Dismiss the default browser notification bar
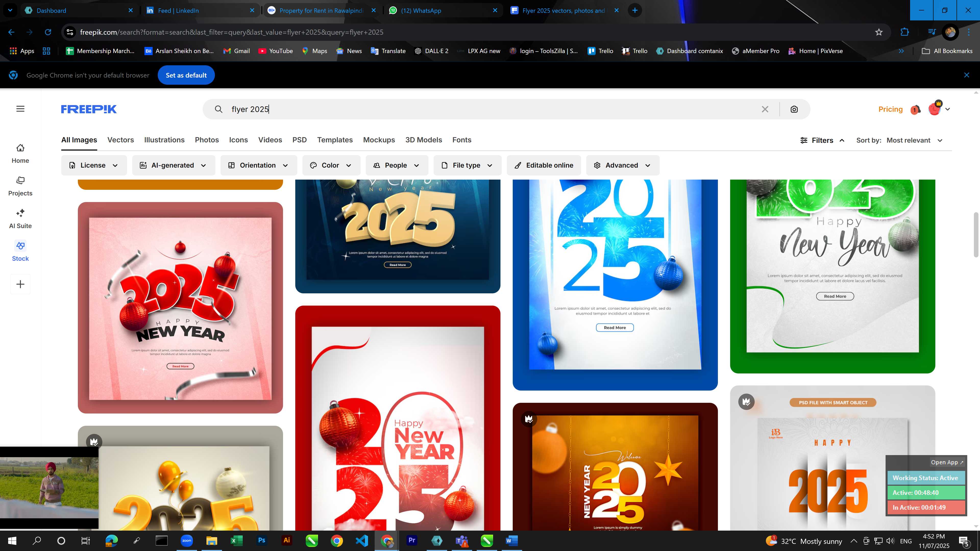This screenshot has width=980, height=551. point(967,75)
